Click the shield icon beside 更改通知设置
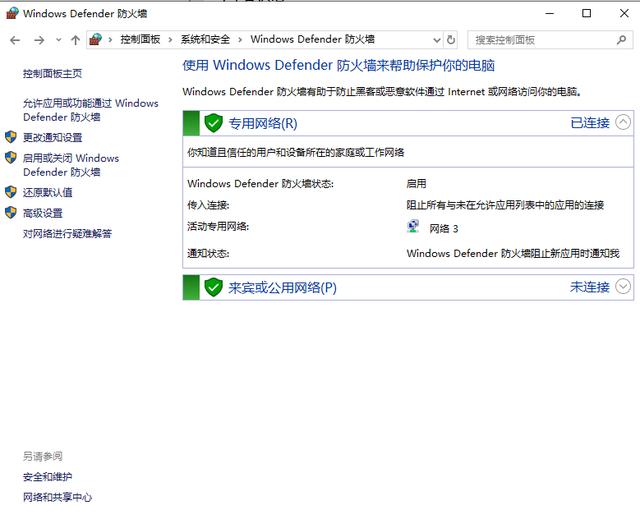 tap(11, 137)
